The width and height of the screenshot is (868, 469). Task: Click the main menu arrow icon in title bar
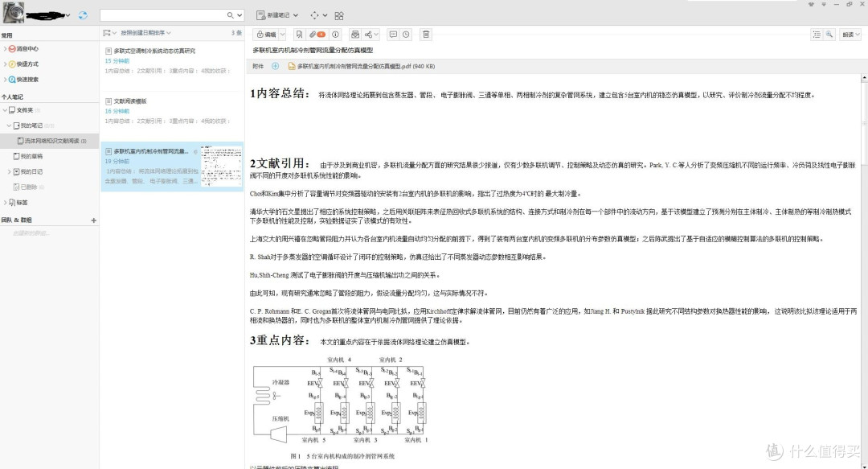pyautogui.click(x=823, y=4)
